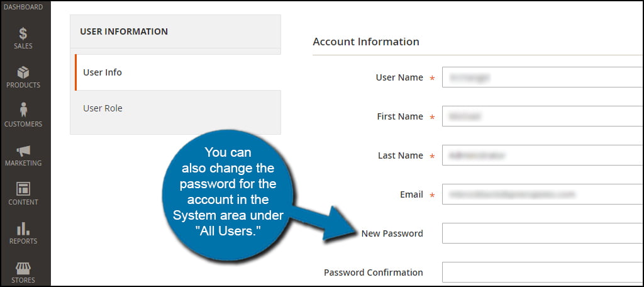Click the Reports bar chart icon

(x=23, y=229)
